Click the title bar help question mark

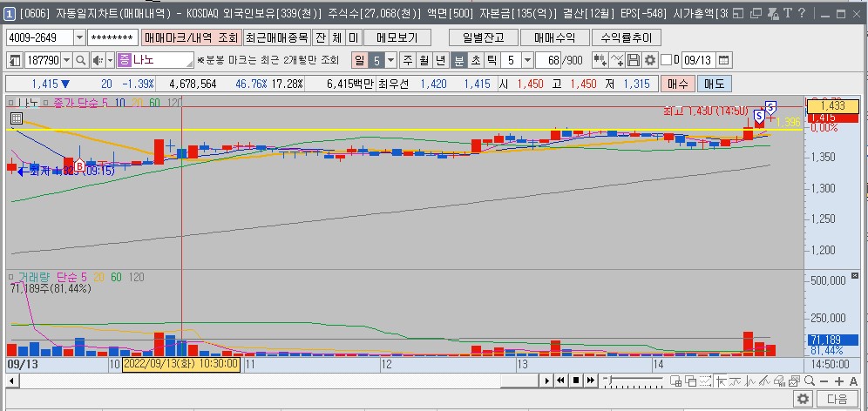802,13
